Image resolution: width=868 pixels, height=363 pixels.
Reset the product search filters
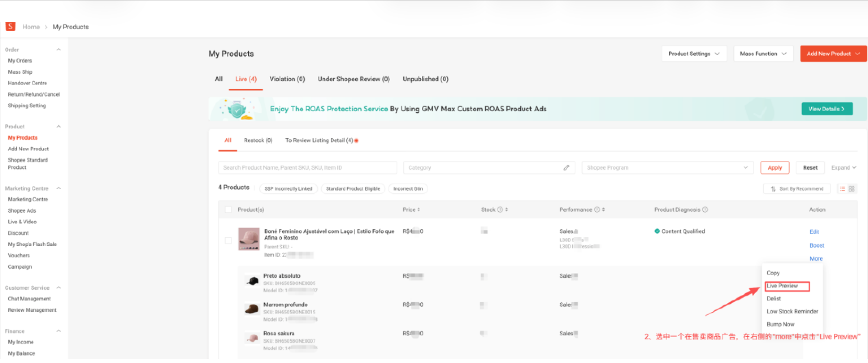coord(810,167)
